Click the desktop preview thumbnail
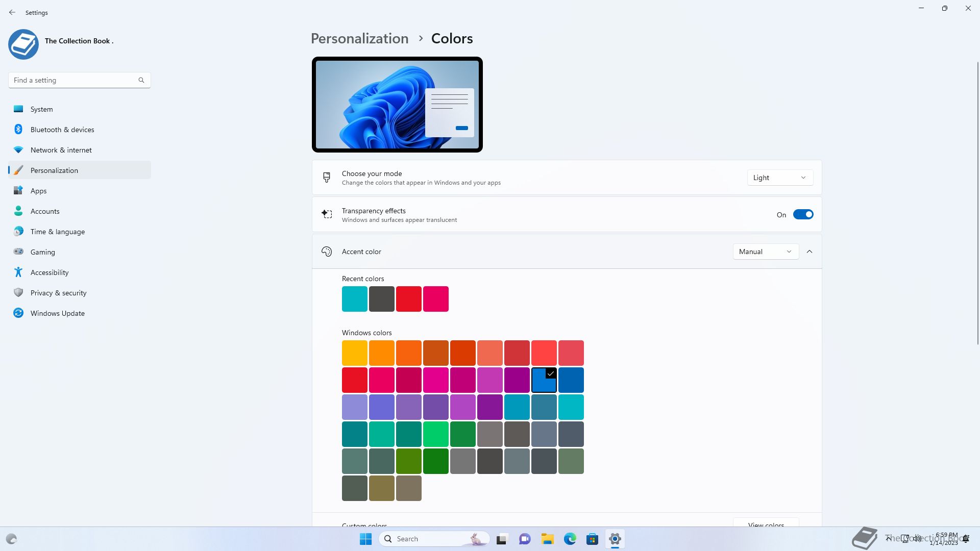 pos(397,105)
